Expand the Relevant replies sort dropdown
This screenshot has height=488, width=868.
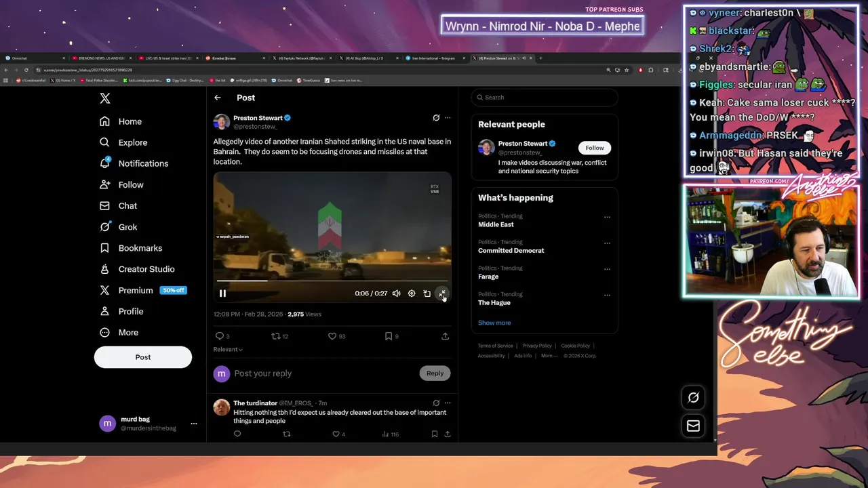(228, 350)
